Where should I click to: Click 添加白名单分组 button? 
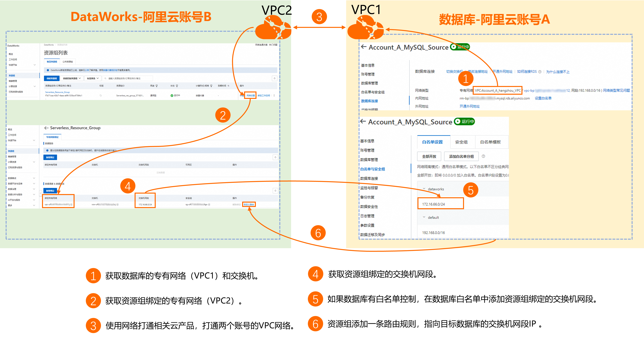[461, 157]
